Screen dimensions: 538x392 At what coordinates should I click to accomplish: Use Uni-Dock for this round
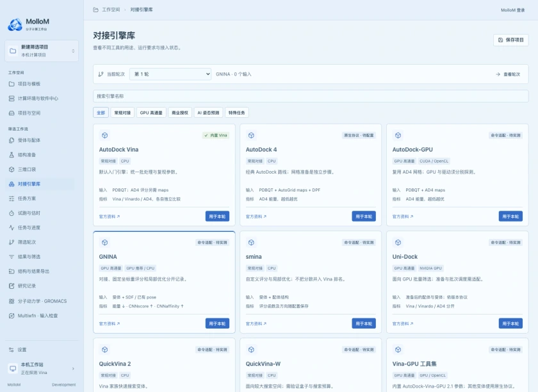[510, 323]
